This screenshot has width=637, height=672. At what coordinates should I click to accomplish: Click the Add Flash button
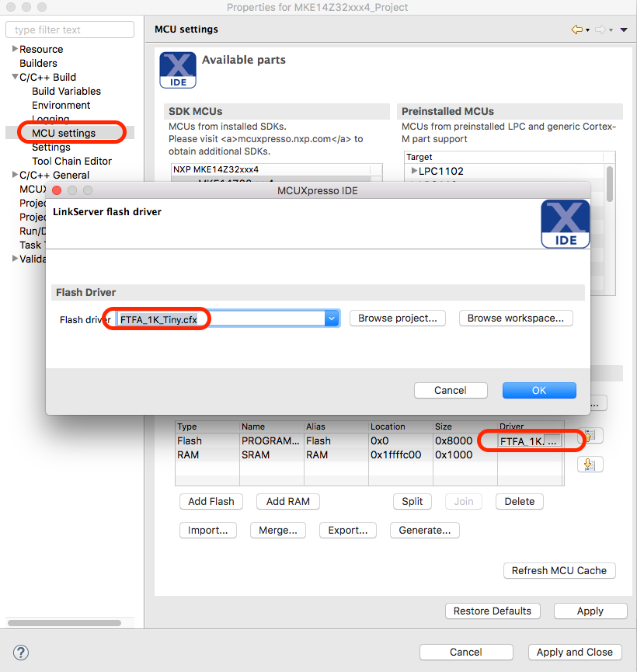211,501
